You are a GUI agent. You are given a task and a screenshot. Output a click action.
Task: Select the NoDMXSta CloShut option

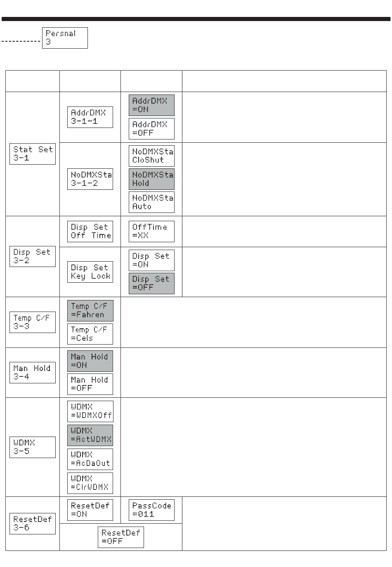coord(151,156)
